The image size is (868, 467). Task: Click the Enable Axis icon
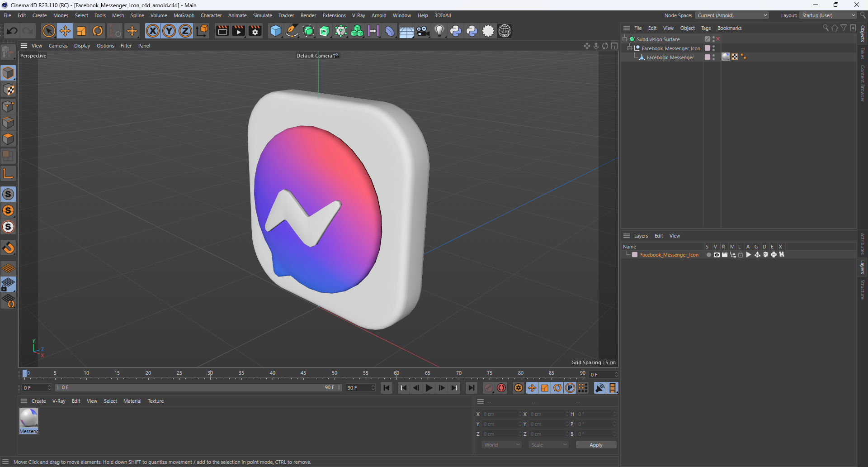pos(8,173)
